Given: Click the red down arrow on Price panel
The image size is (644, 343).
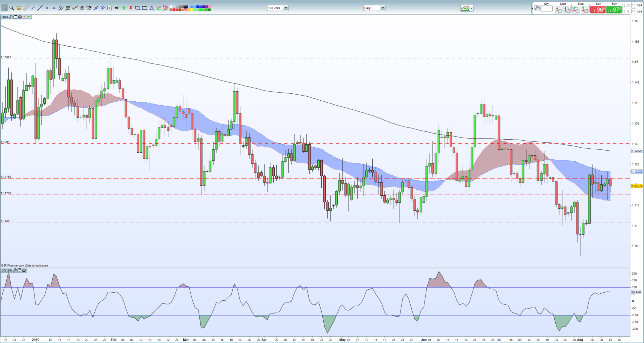Looking at the screenshot, I should point(25,17).
